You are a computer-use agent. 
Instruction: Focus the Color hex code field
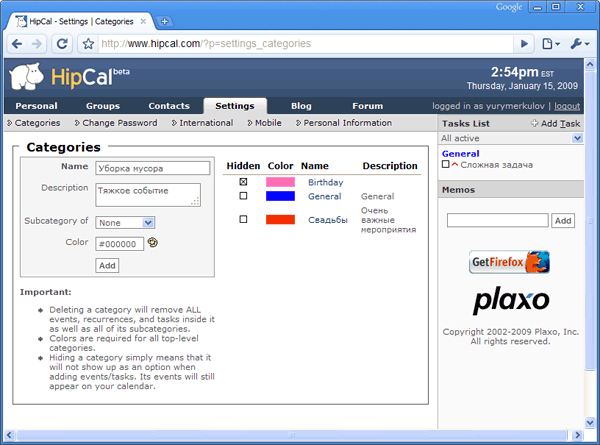click(x=120, y=244)
